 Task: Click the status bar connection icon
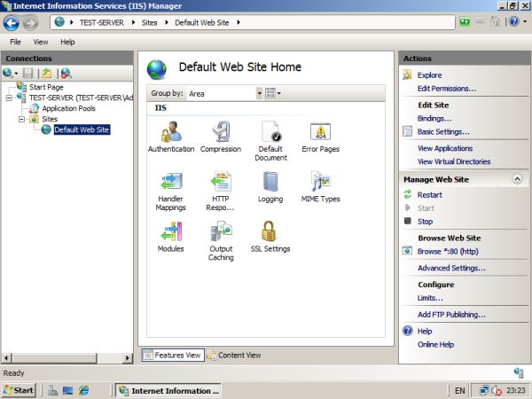(x=519, y=372)
